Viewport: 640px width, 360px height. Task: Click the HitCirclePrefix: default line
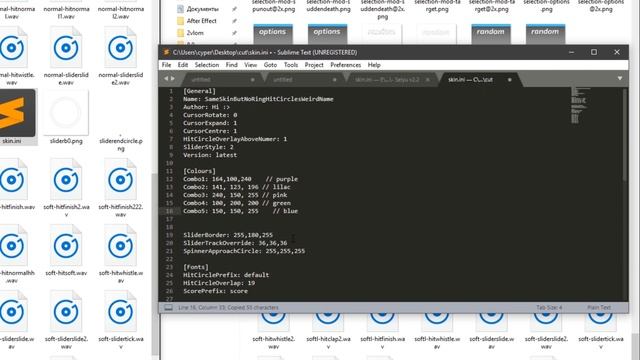(x=226, y=275)
